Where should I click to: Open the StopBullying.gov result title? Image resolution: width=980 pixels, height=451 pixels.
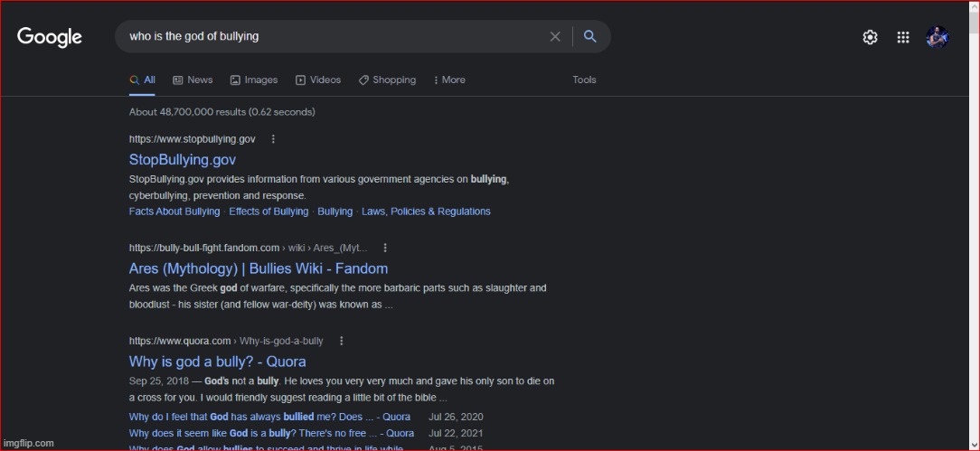click(x=183, y=160)
